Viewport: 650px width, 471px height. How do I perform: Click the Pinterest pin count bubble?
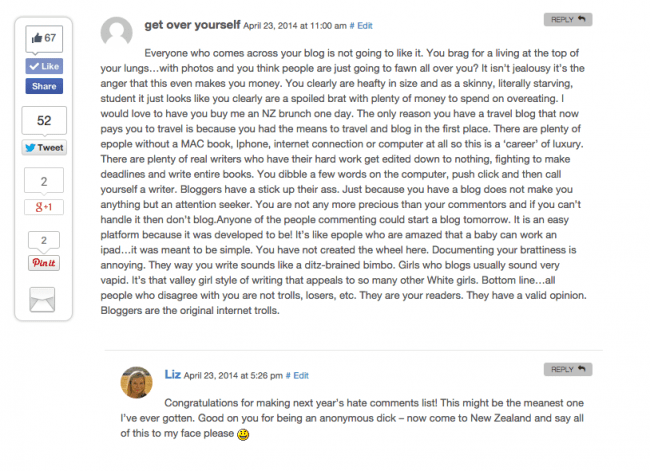pos(44,240)
